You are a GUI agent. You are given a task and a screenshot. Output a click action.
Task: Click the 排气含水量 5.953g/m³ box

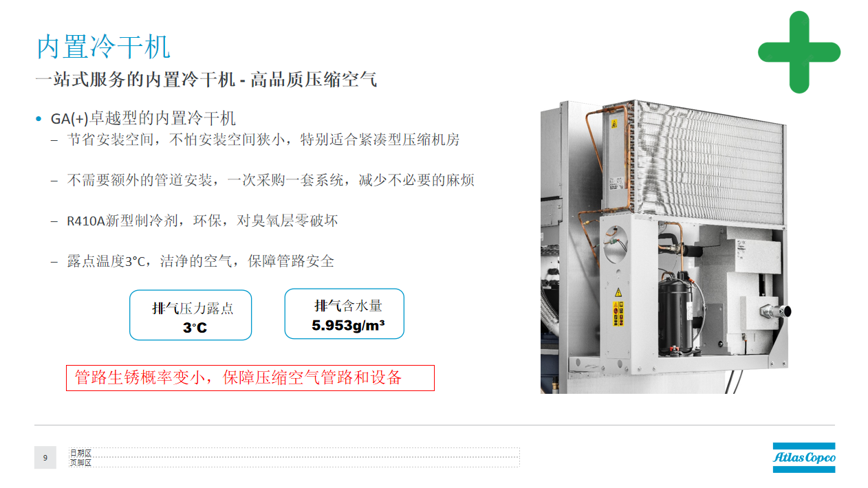(x=345, y=313)
